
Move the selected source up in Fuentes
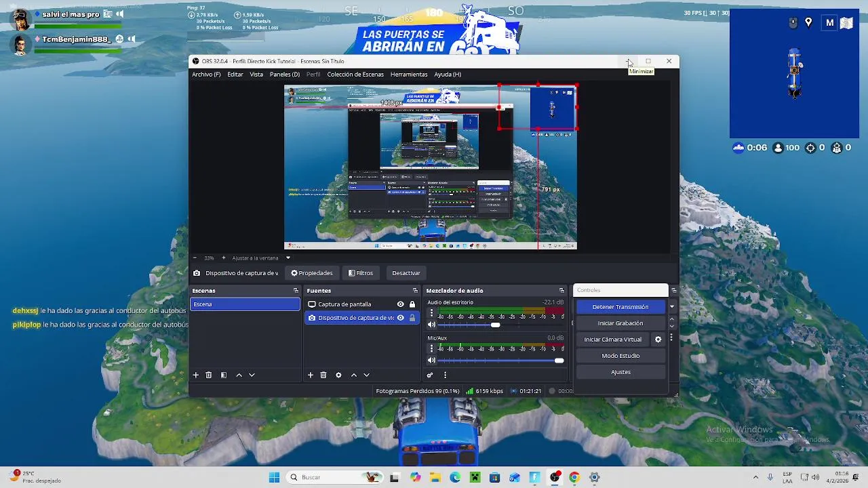click(353, 375)
